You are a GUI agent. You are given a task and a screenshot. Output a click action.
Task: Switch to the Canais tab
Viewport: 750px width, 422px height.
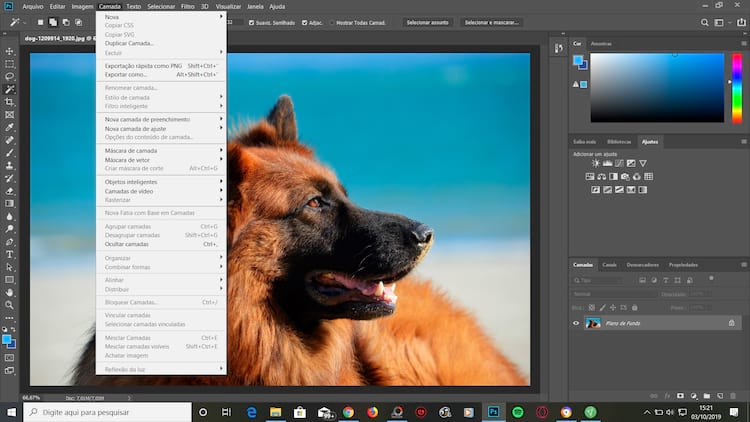[x=609, y=265]
